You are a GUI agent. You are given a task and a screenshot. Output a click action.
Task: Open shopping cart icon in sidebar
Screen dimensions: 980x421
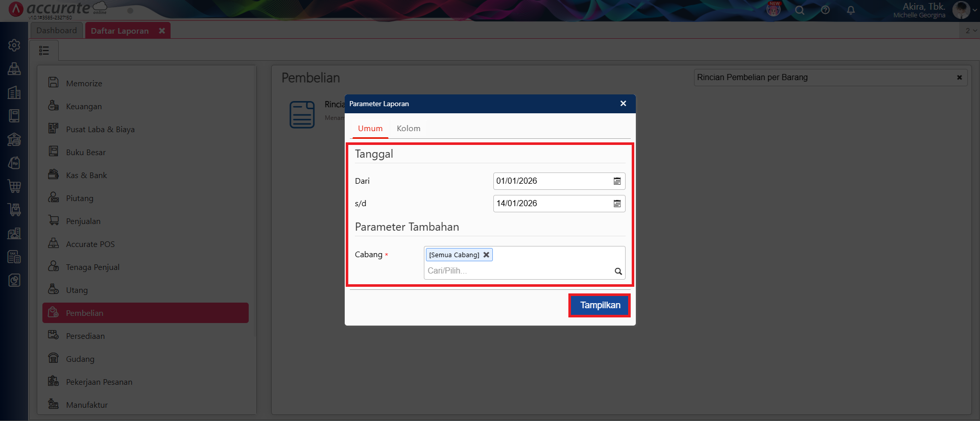coord(14,186)
